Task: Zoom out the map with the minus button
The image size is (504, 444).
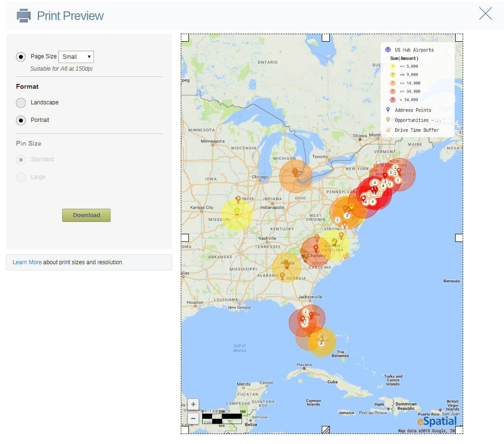Action: coord(193,418)
